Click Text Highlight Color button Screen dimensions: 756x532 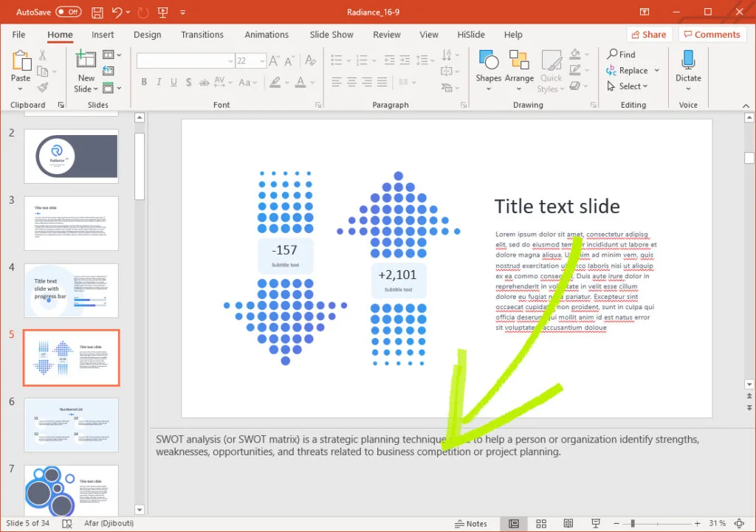pos(275,83)
